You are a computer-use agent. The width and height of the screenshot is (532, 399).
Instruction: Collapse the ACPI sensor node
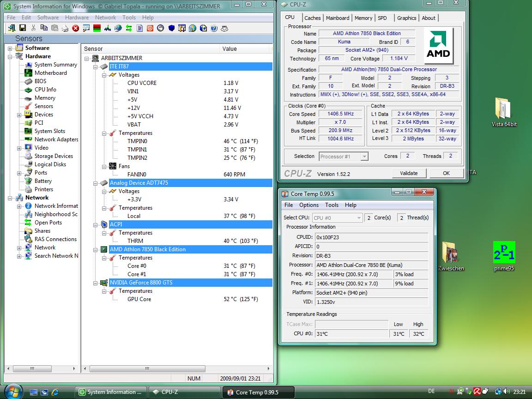[95, 224]
